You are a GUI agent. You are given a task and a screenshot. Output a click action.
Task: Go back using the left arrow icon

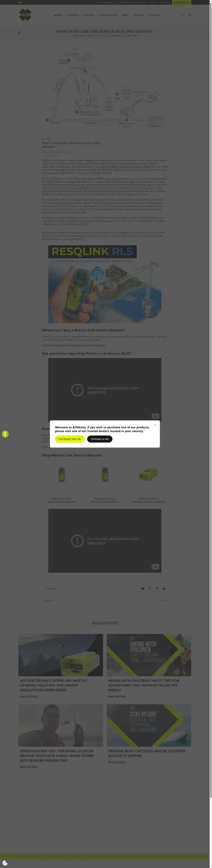click(x=19, y=33)
